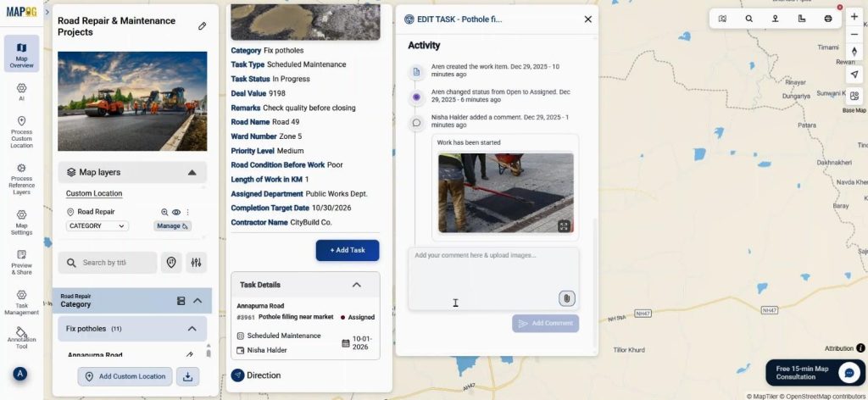Click the sort locations pin icon
868x400 pixels.
click(171, 263)
